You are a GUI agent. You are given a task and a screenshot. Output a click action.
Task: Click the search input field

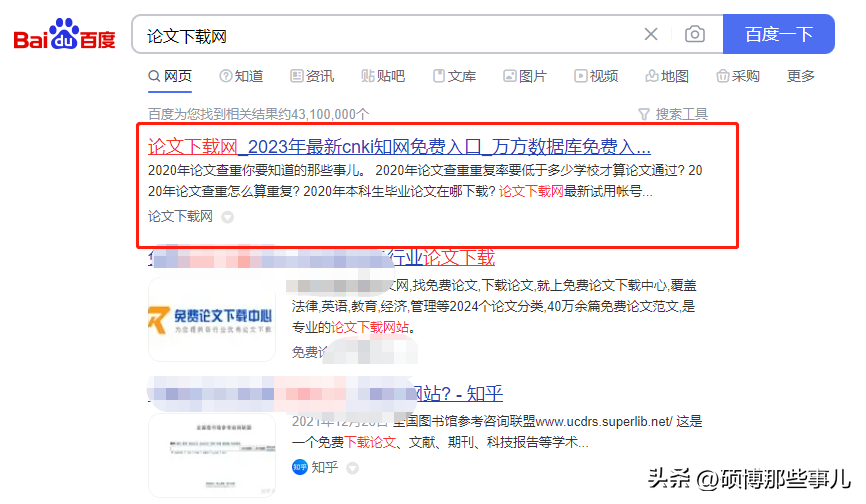390,35
